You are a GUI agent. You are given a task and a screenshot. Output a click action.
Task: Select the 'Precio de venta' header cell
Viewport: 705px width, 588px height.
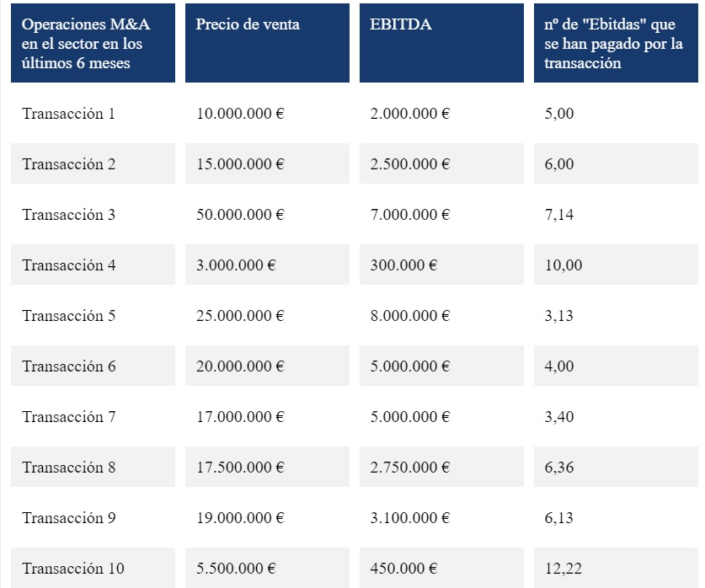(x=267, y=43)
